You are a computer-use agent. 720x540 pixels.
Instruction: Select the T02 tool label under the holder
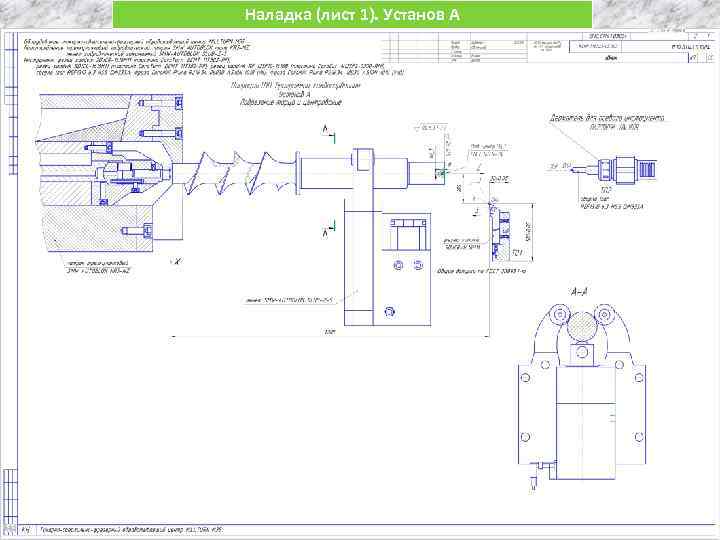[x=606, y=190]
